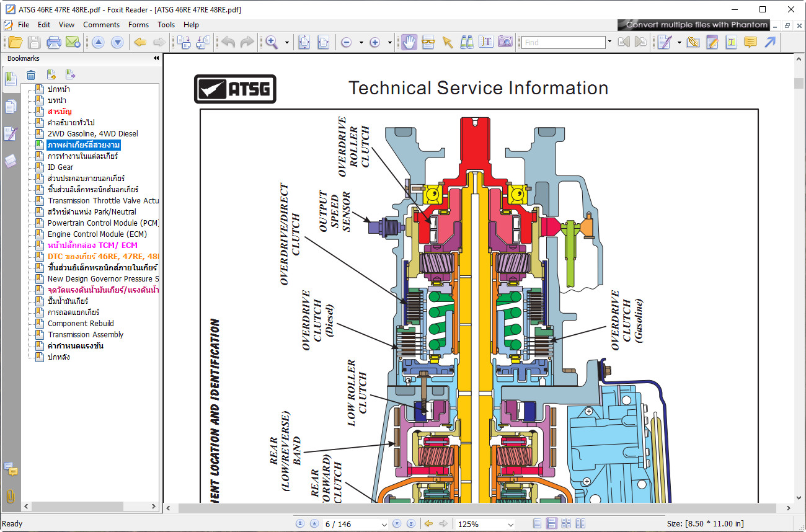Click the attach file paperclip tool
806x532 pixels.
pyautogui.click(x=693, y=42)
